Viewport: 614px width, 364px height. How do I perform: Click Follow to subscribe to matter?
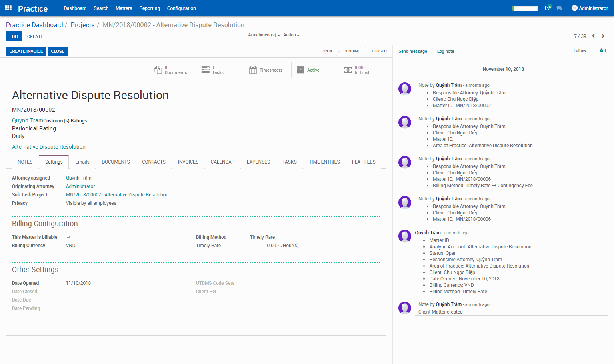click(579, 50)
